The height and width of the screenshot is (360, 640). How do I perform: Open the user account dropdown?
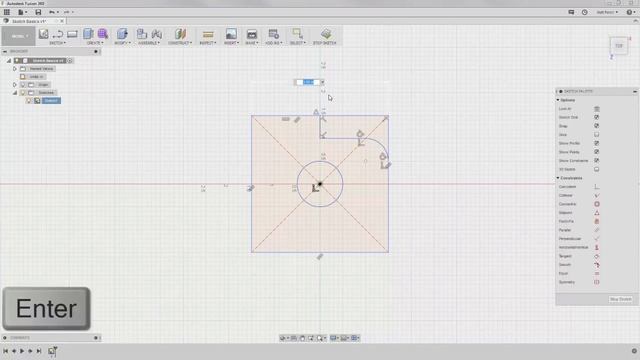tap(607, 12)
